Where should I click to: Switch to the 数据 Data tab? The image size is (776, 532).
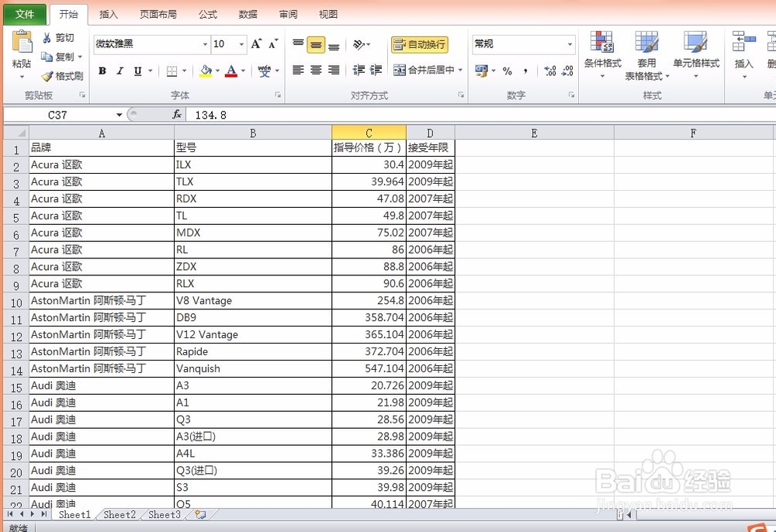tap(248, 15)
